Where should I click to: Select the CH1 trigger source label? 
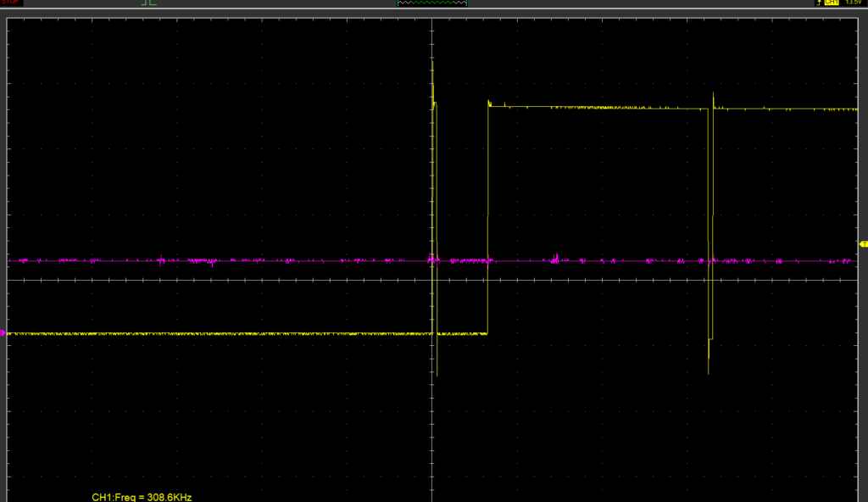pos(831,3)
